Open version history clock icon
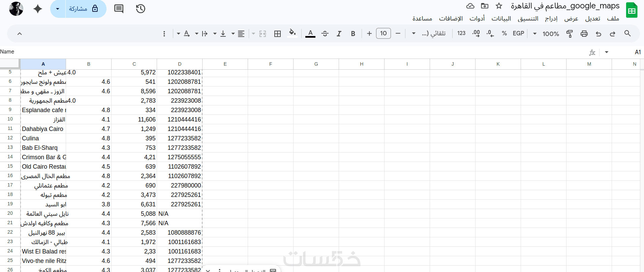Screen dimensions: 644x272 141,9
